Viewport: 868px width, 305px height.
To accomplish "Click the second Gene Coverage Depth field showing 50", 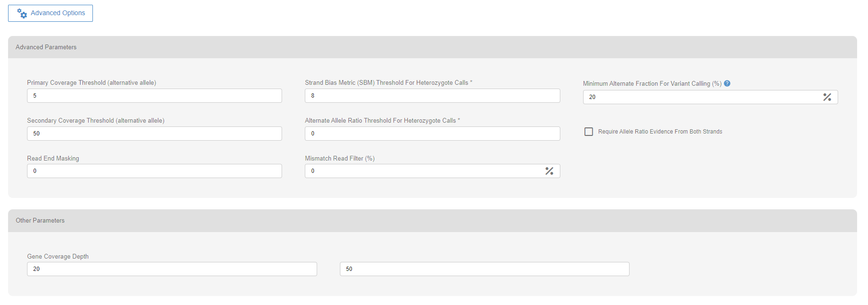I will [484, 269].
